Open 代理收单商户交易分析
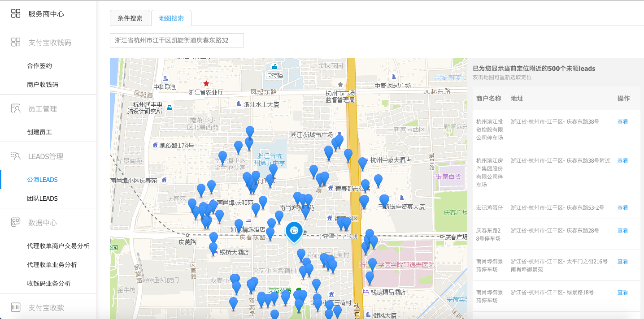The height and width of the screenshot is (319, 644). tap(58, 246)
